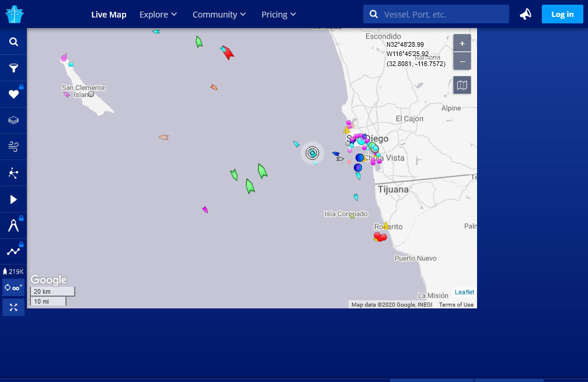Image resolution: width=588 pixels, height=382 pixels.
Task: Select the yellow anchor marker at Rosarito
Action: click(x=386, y=226)
